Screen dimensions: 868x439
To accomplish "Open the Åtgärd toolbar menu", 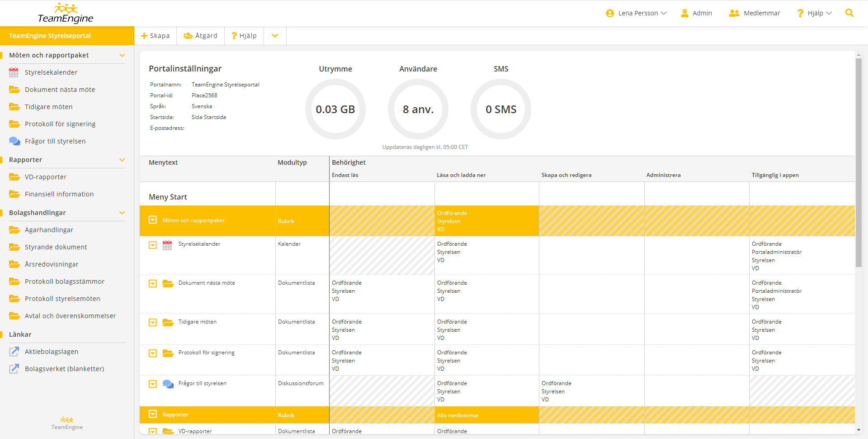I will [x=200, y=36].
